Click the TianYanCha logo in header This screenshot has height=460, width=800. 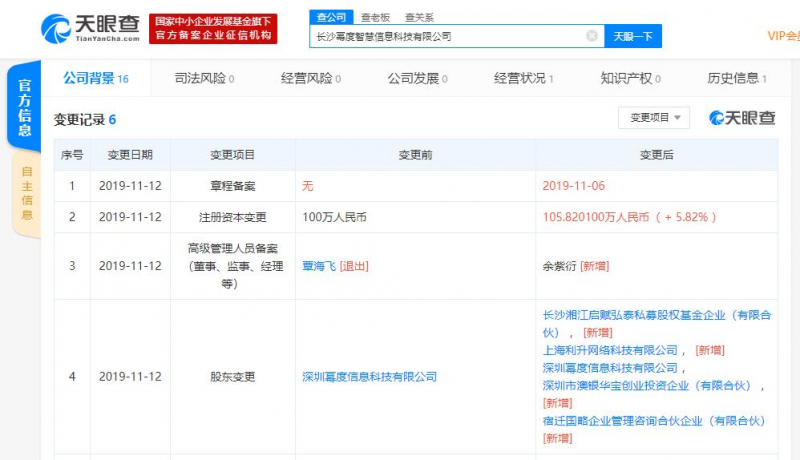pyautogui.click(x=90, y=29)
